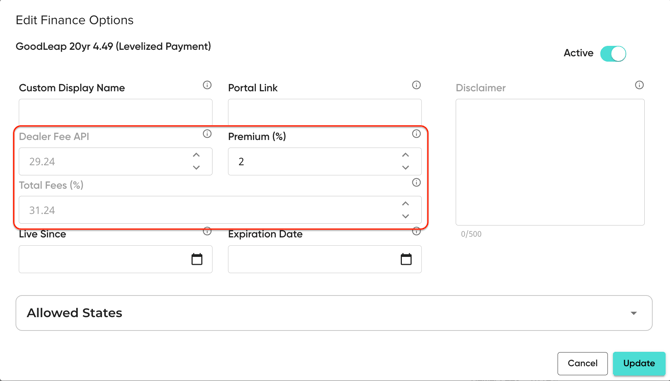Viewport: 670px width, 381px height.
Task: Click info icon beside Premium (%)
Action: [x=416, y=134]
